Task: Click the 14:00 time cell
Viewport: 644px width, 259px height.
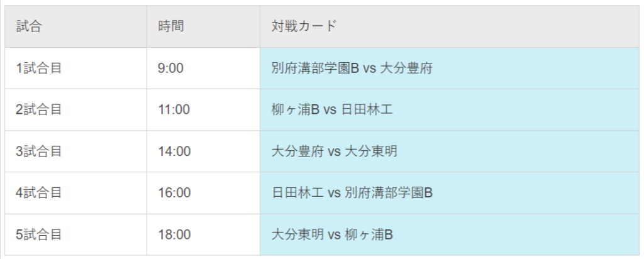Action: coord(203,152)
